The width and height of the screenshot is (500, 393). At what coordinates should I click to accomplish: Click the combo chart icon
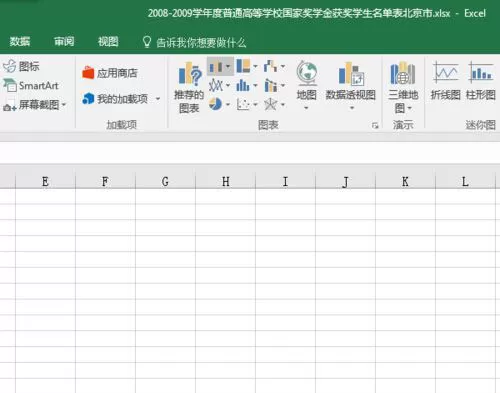(x=270, y=86)
